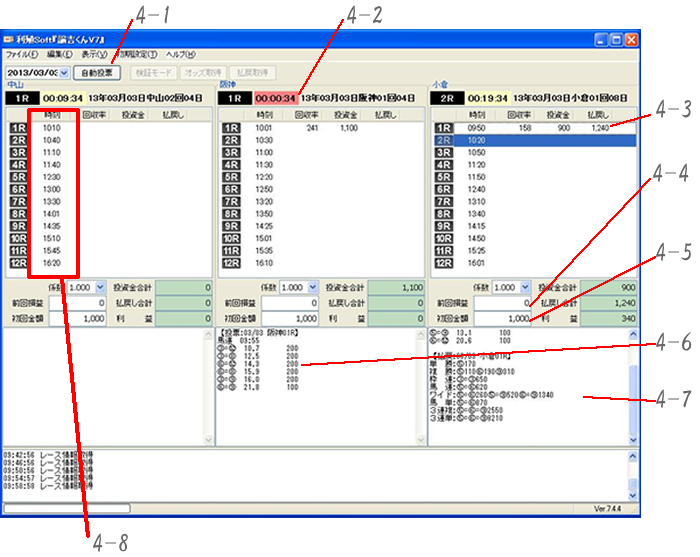Expand the 係数 dropdown in 阪神 panel
The image size is (700, 557).
(x=311, y=286)
